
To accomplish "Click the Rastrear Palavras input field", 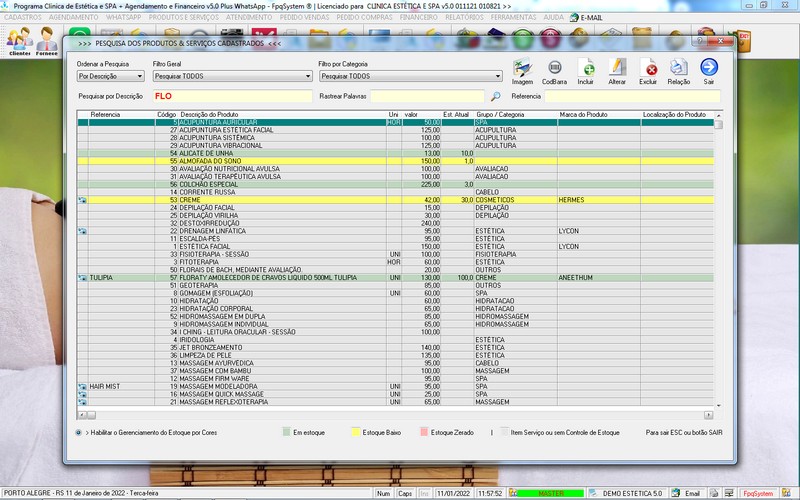I will tap(427, 96).
